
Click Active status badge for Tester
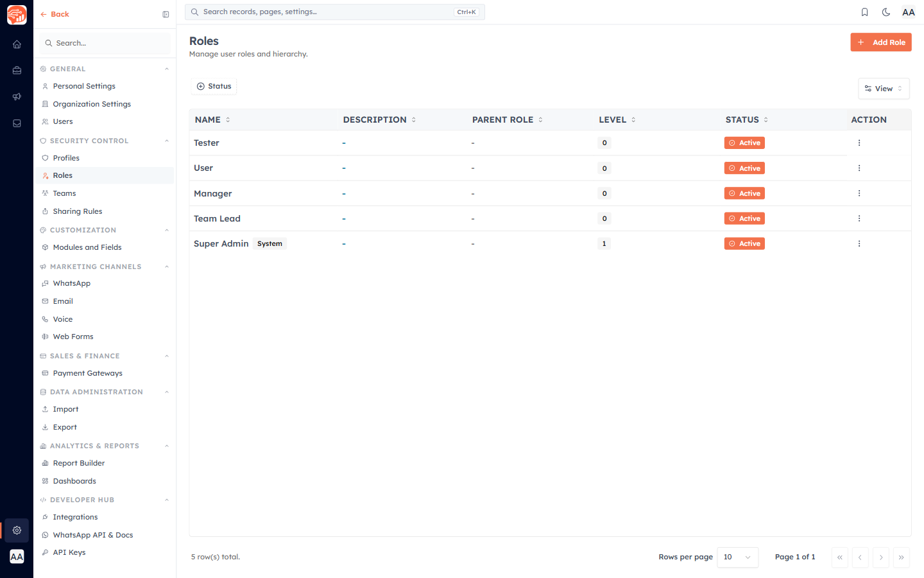tap(744, 143)
